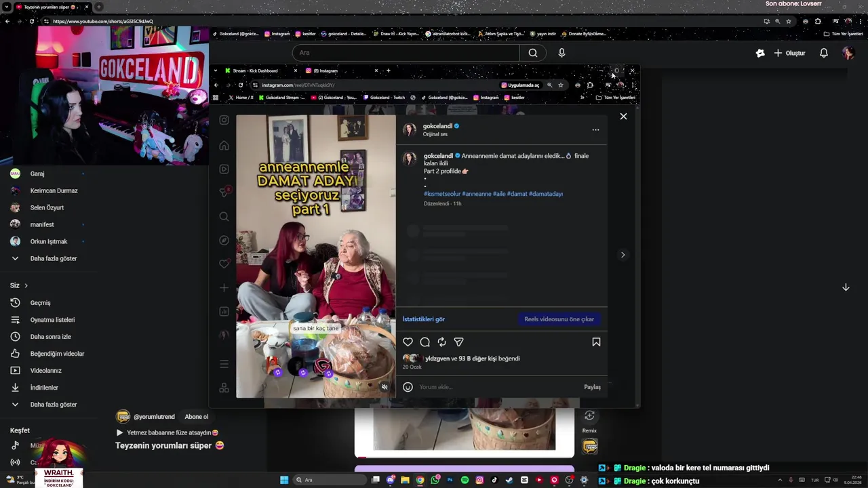
Task: Start YouTube voice search microphone
Action: (561, 53)
